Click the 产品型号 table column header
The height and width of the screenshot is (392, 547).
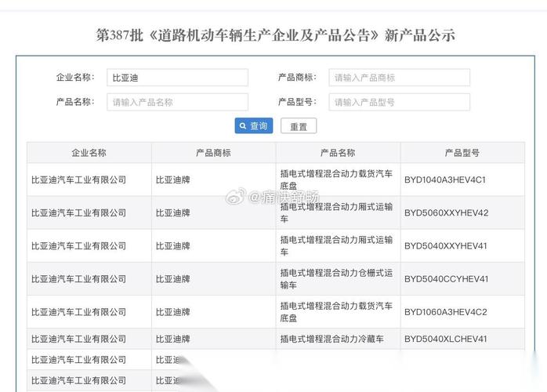(462, 153)
